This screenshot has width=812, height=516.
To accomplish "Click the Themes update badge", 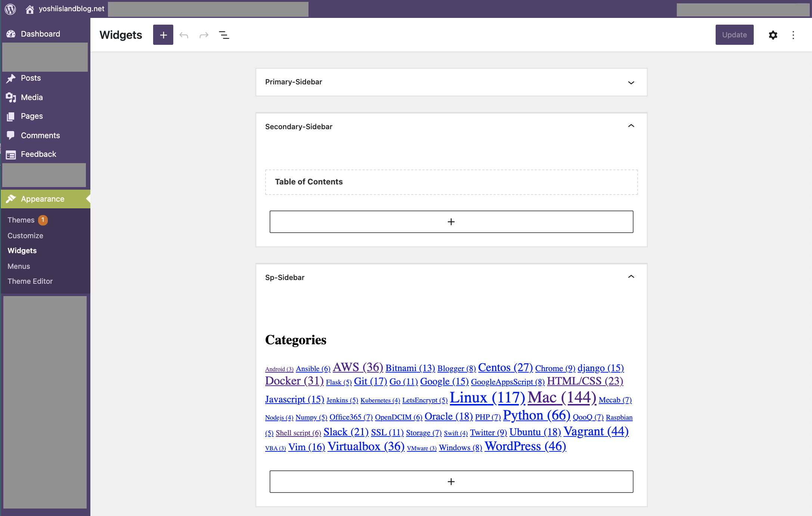I will (x=43, y=220).
